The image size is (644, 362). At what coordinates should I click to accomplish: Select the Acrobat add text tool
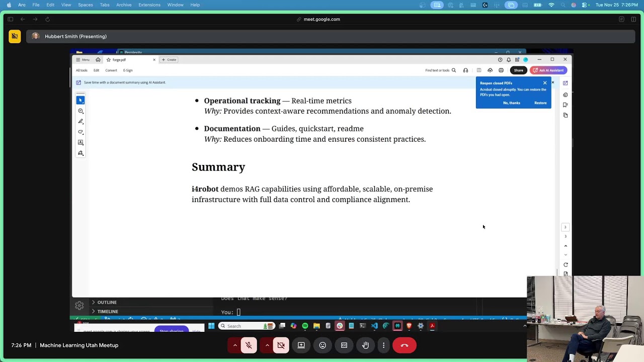80,143
